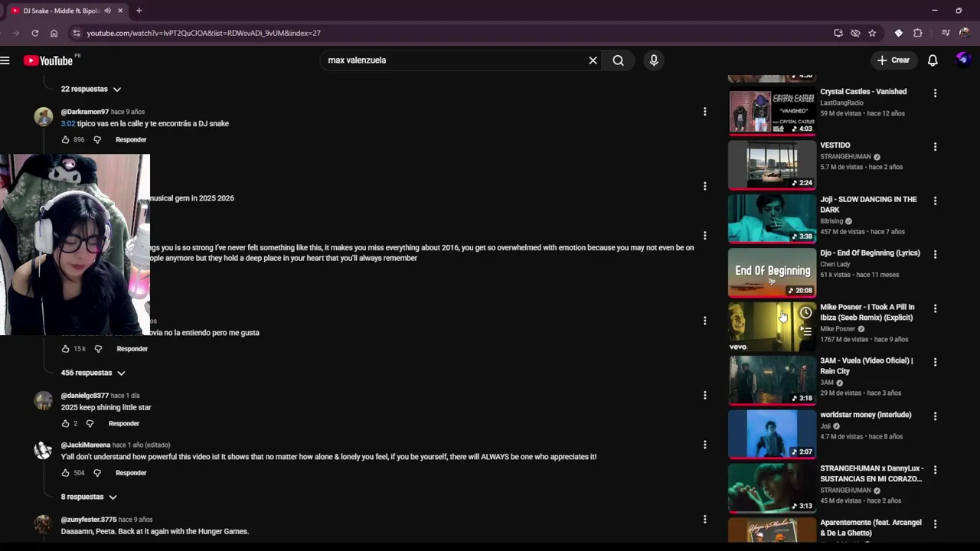Expand the 22 respuestas thread
Viewport: 980px width, 551px height.
[x=91, y=90]
